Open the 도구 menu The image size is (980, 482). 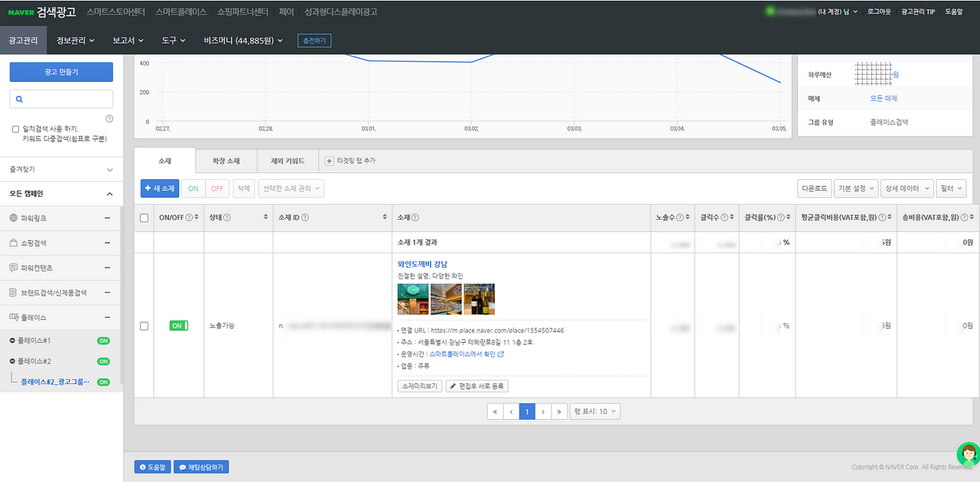point(174,41)
